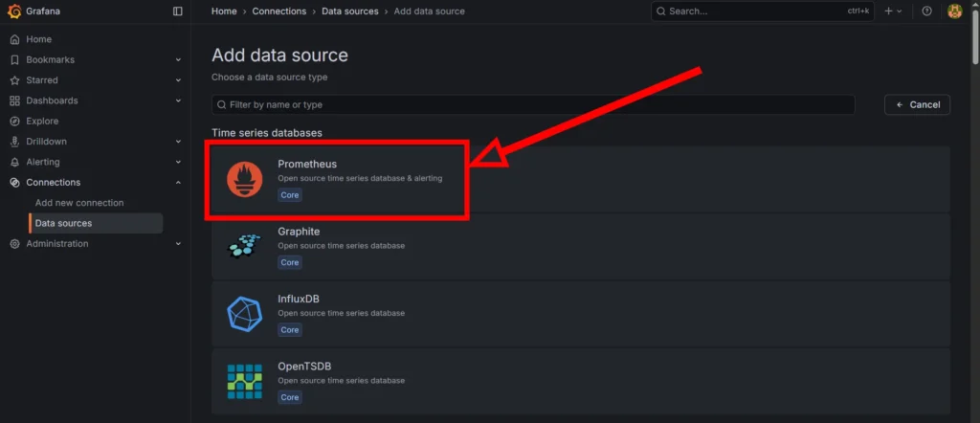Open the help question mark icon
The height and width of the screenshot is (423, 980).
[x=926, y=11]
